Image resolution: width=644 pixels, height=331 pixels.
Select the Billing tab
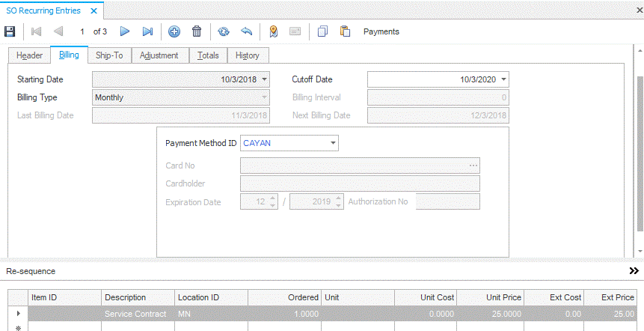(x=69, y=55)
